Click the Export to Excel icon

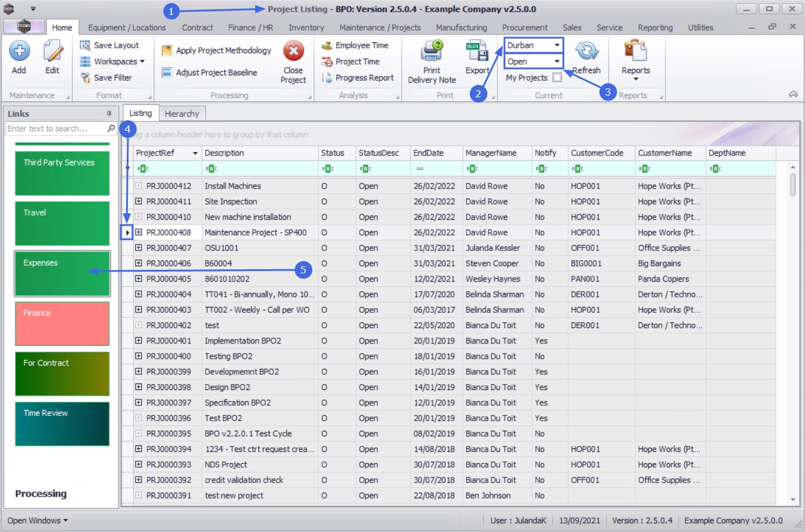(x=477, y=52)
